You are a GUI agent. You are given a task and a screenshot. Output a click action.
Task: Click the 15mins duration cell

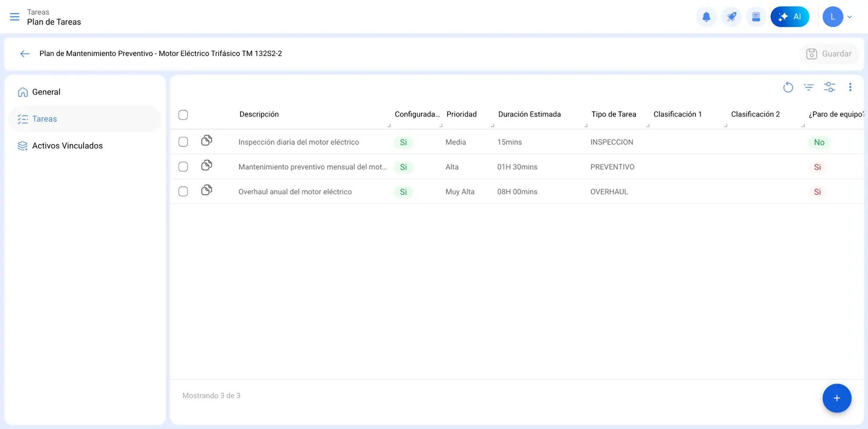click(x=509, y=142)
